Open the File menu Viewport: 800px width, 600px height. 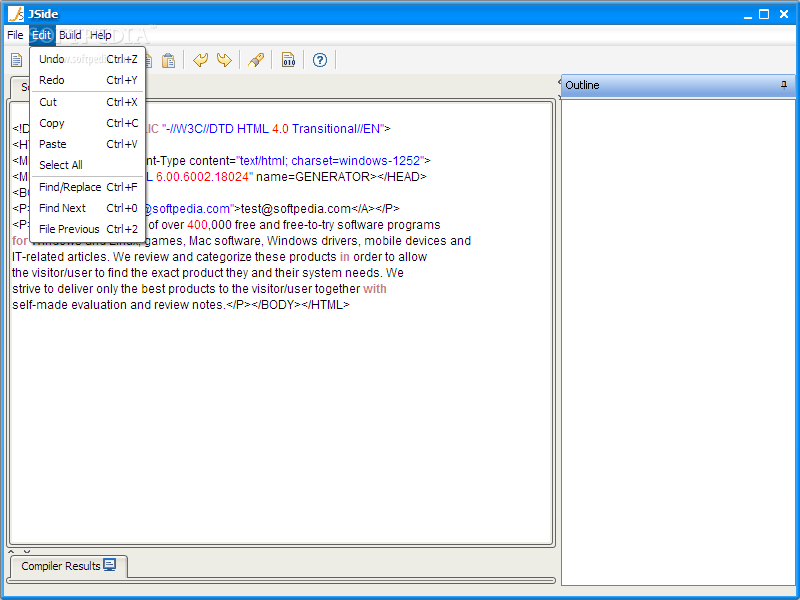pos(15,35)
